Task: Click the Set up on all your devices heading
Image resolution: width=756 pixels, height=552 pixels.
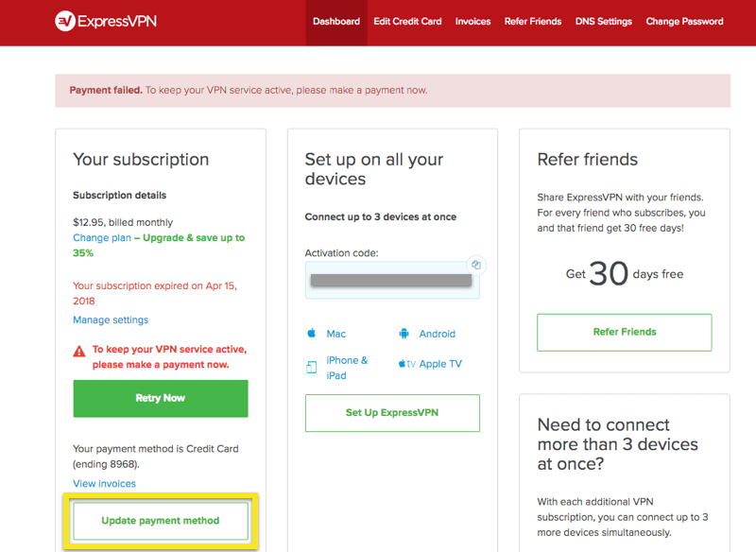Action: [374, 169]
